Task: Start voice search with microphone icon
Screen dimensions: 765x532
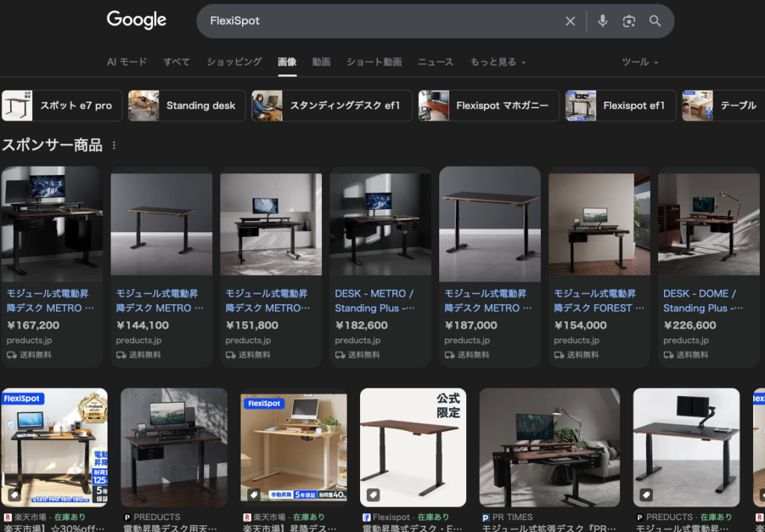Action: (602, 21)
